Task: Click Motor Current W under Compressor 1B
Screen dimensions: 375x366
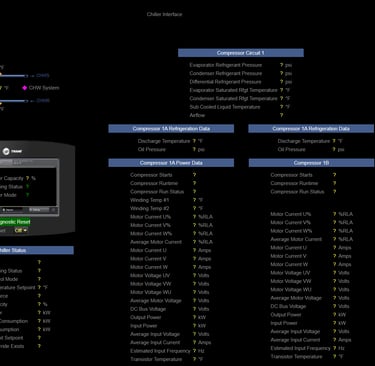Action: click(x=289, y=264)
